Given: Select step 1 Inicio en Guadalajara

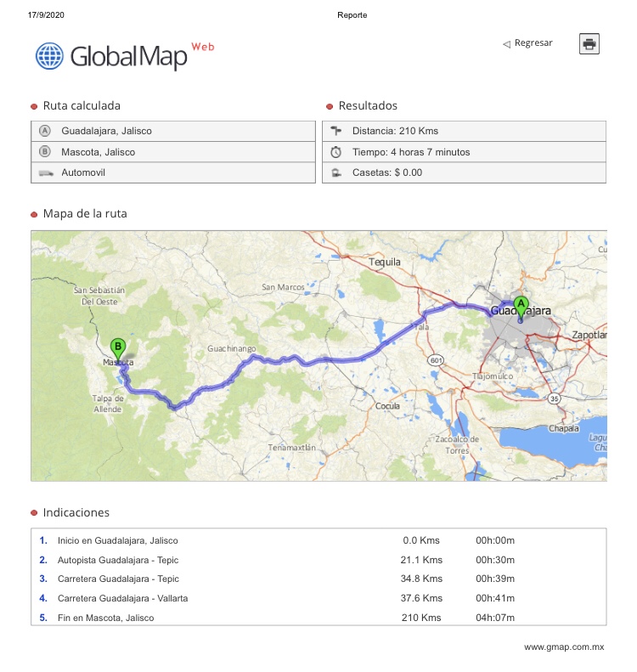Looking at the screenshot, I should click(117, 540).
